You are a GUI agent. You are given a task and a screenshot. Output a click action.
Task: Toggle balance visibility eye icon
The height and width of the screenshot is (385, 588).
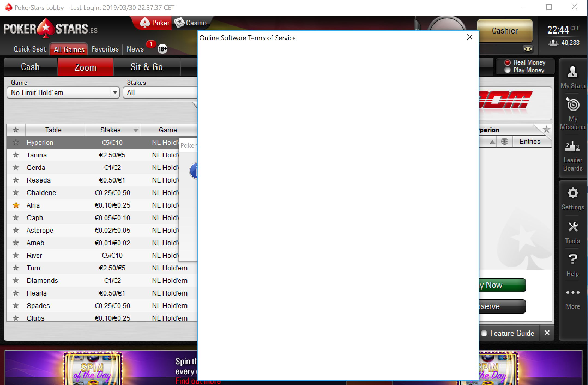pos(528,49)
